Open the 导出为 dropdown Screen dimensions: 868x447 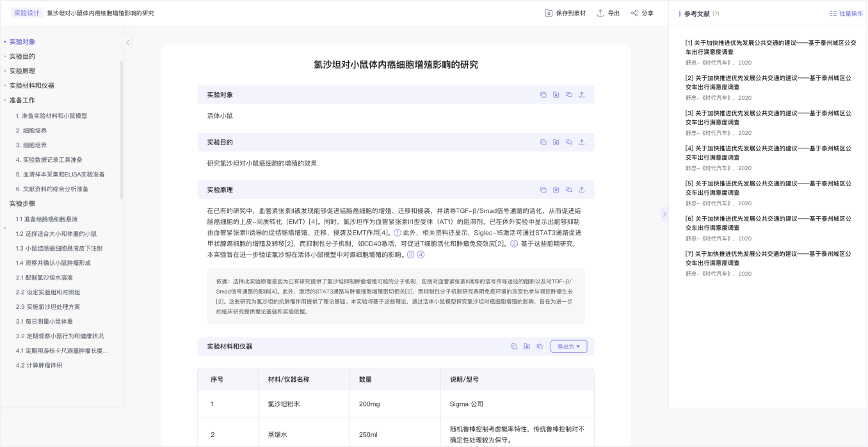coord(568,347)
